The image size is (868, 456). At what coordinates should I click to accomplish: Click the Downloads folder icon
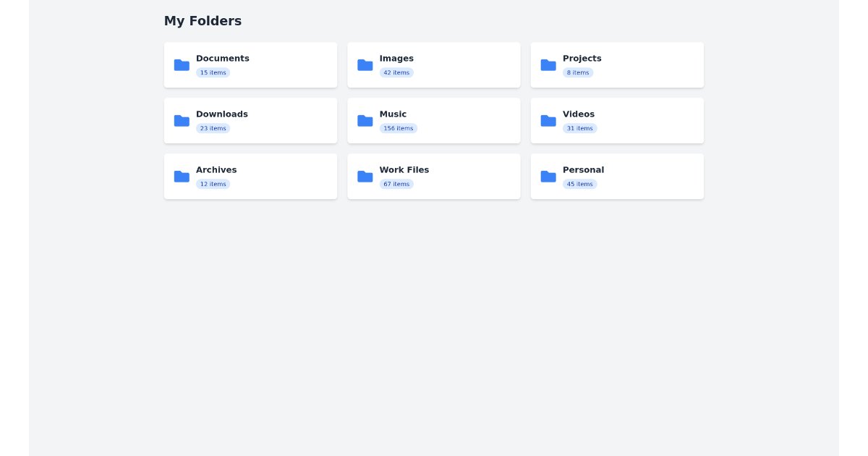(x=182, y=121)
